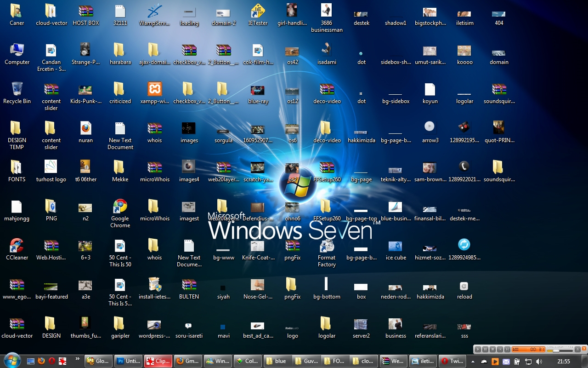Image resolution: width=588 pixels, height=368 pixels.
Task: Select the sam-brown... photo thumbnail
Action: (430, 172)
